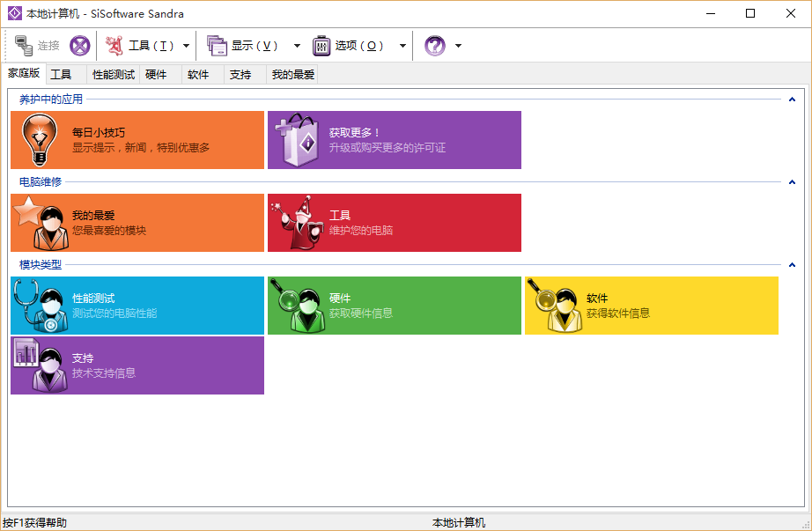812x531 pixels.
Task: Expand the 选项 (O) dropdown arrow
Action: click(402, 46)
